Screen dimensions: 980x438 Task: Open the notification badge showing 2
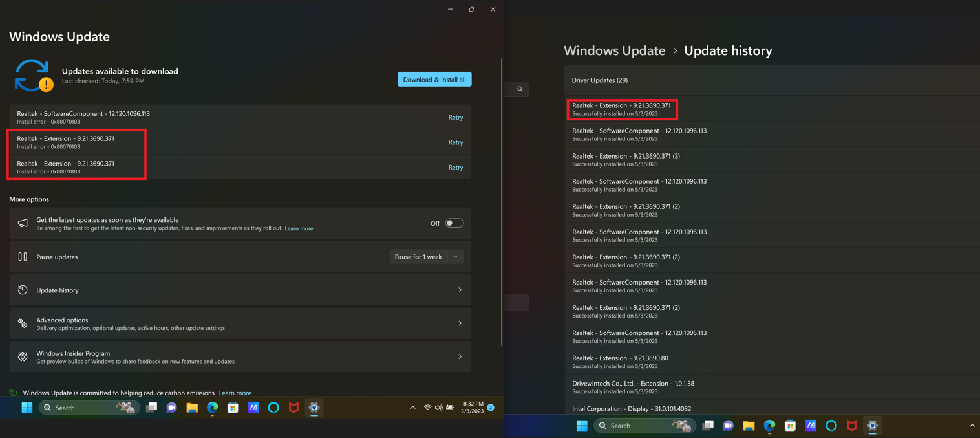(x=491, y=408)
